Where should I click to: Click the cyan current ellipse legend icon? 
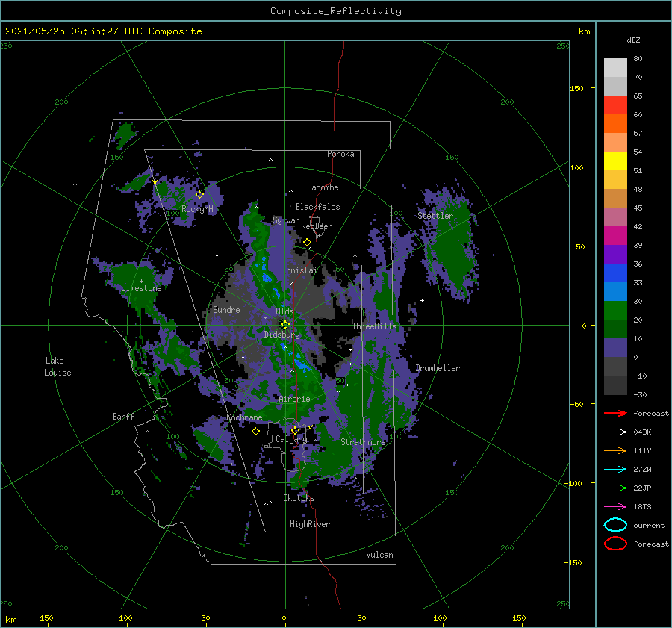pyautogui.click(x=615, y=525)
